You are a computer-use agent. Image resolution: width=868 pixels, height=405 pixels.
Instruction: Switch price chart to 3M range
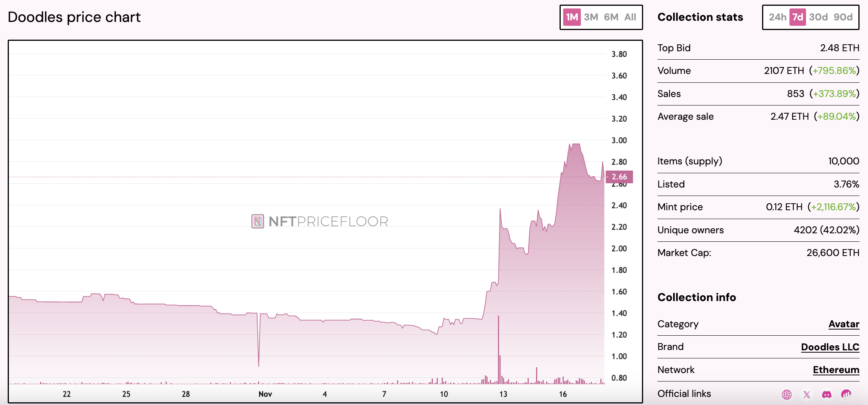[591, 17]
